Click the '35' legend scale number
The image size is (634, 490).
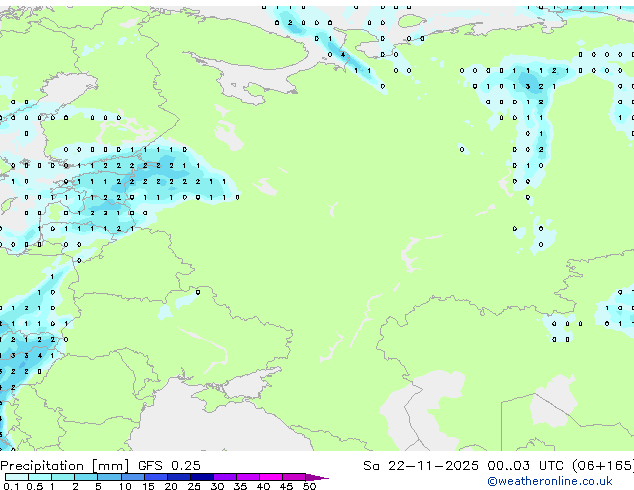pyautogui.click(x=240, y=486)
